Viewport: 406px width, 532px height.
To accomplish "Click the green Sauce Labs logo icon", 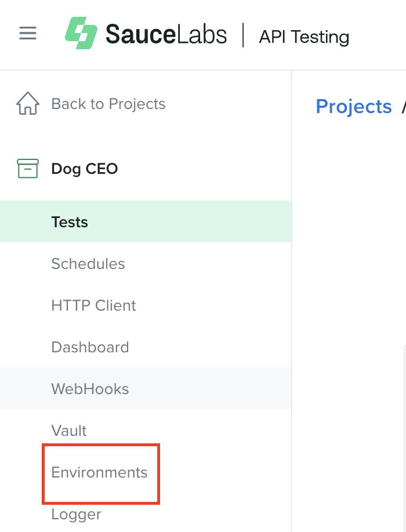I will point(81,33).
